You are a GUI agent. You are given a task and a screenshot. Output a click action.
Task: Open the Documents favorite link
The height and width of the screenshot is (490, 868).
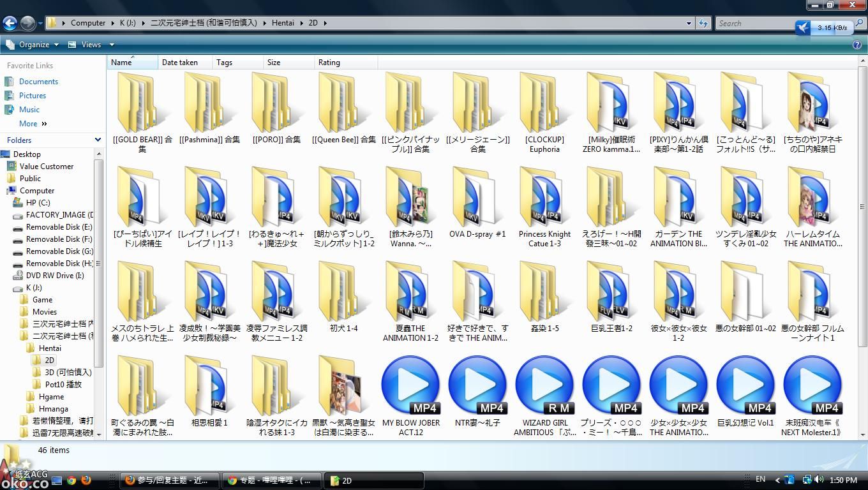[38, 82]
